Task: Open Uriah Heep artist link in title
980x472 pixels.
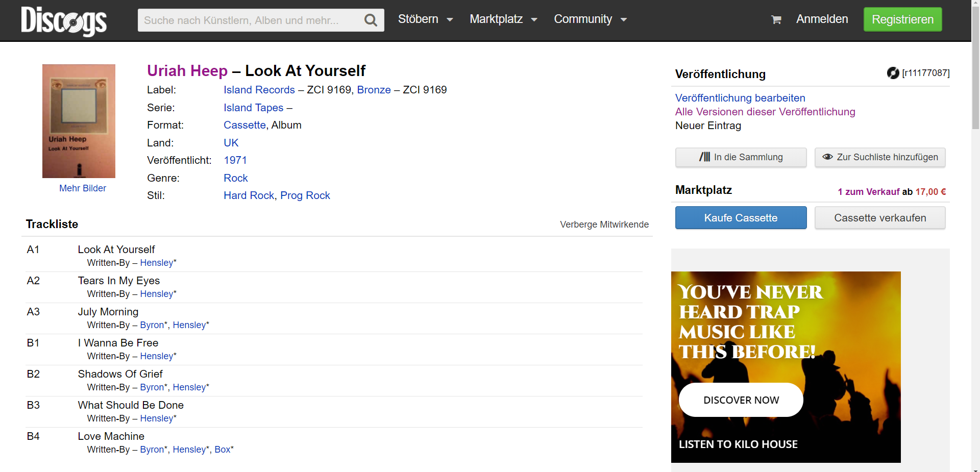Action: pos(187,70)
